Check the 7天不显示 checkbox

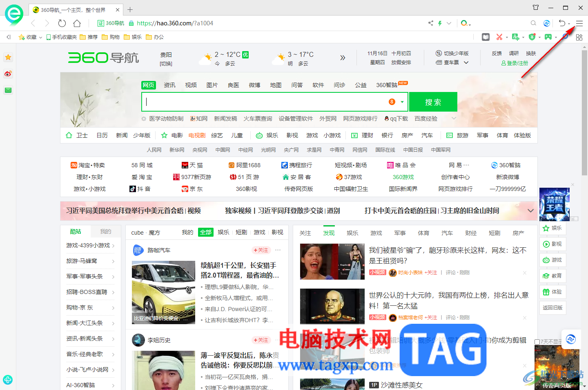tap(538, 341)
